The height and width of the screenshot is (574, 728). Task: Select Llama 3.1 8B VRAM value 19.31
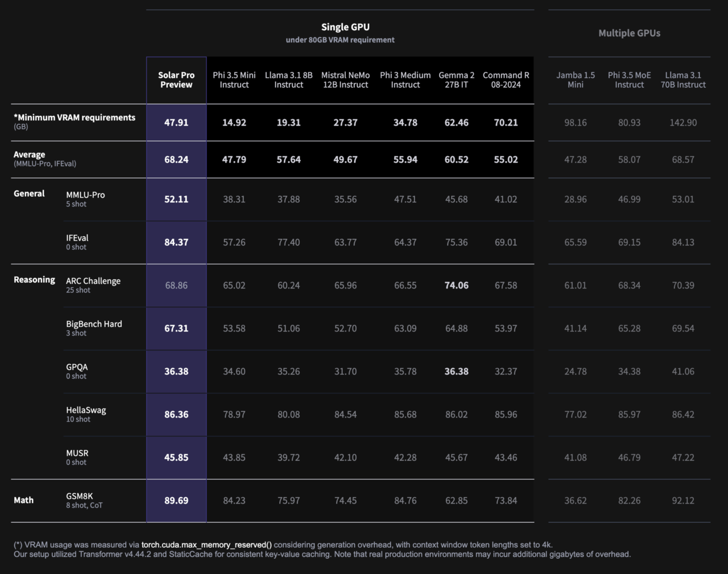(x=289, y=122)
